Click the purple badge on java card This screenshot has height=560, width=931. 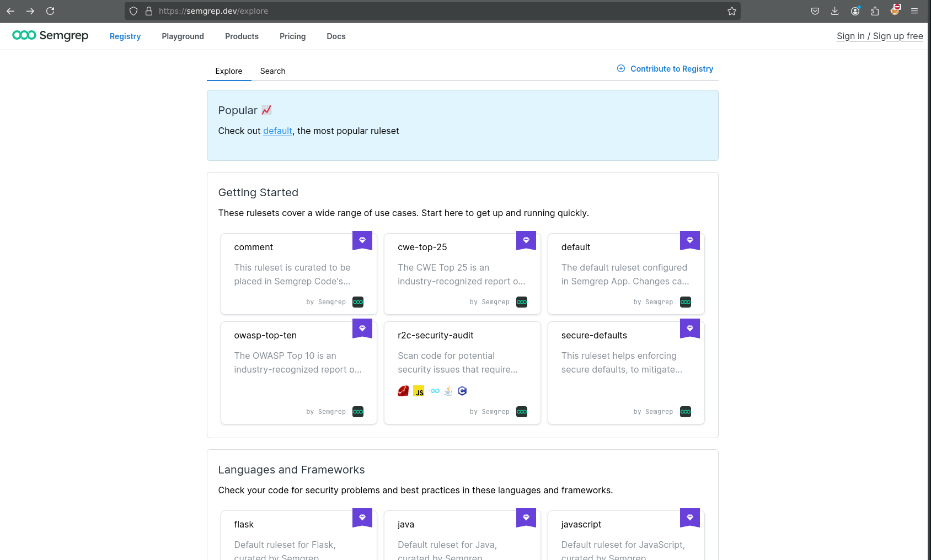(526, 518)
